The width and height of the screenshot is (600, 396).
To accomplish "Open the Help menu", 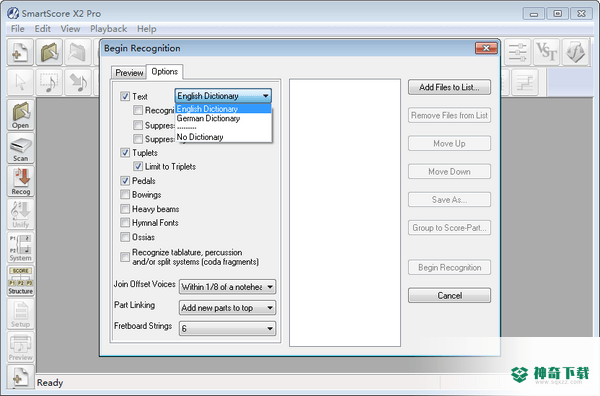I will click(147, 29).
